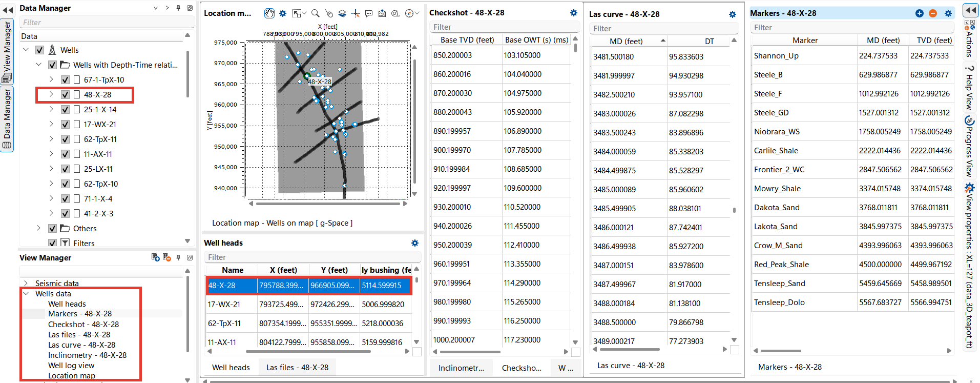This screenshot has height=383, width=980.
Task: Click the compass orientation icon in Location map
Action: (409, 13)
